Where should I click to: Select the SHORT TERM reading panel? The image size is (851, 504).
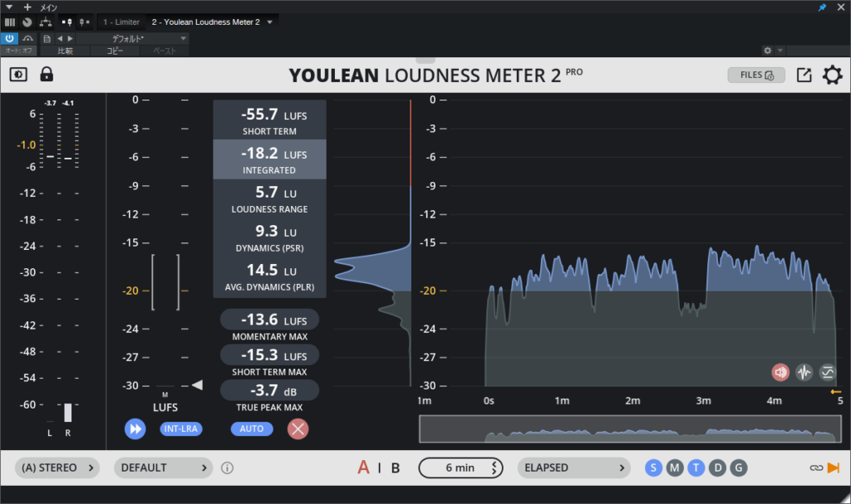click(270, 120)
